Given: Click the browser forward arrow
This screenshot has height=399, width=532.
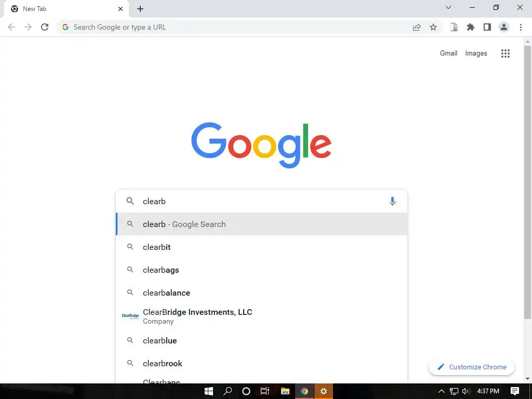Looking at the screenshot, I should pyautogui.click(x=28, y=27).
